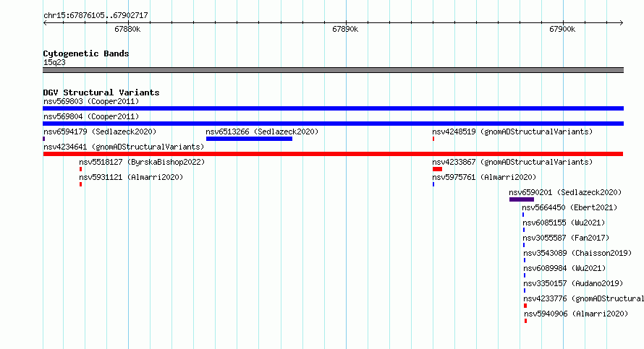Image resolution: width=644 pixels, height=349 pixels.
Task: Click the 15q23 band label
Action: 54,62
